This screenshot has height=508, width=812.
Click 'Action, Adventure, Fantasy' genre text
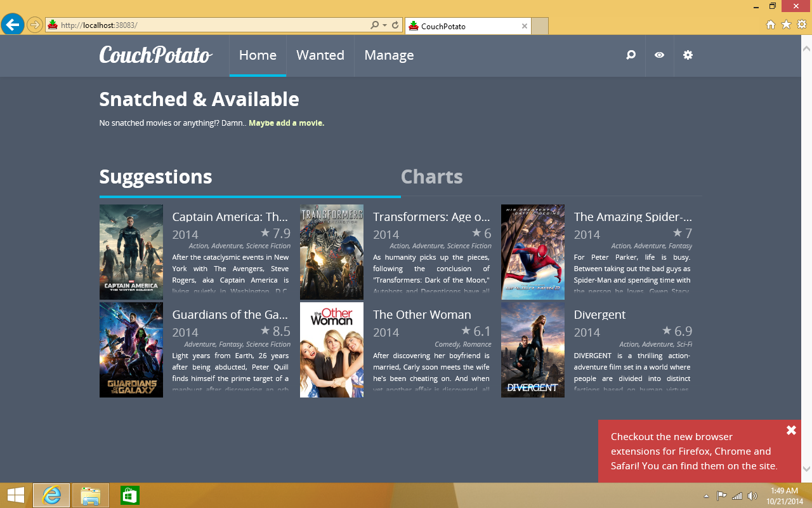[652, 246]
